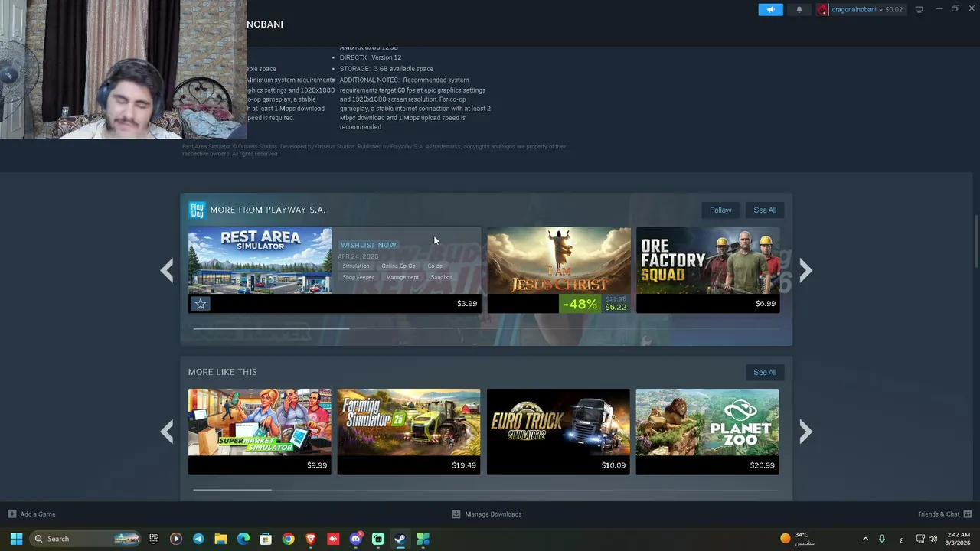Click the Simulation tag
This screenshot has width=980, height=551.
pos(356,266)
